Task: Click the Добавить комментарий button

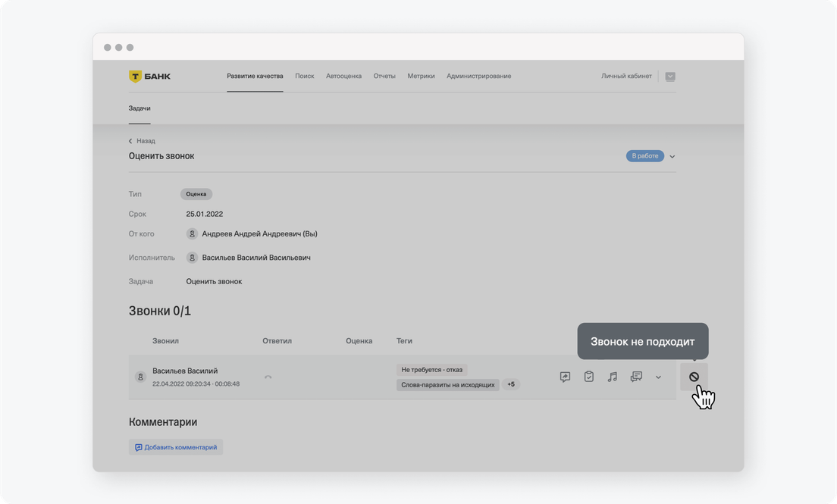Action: pos(176,447)
